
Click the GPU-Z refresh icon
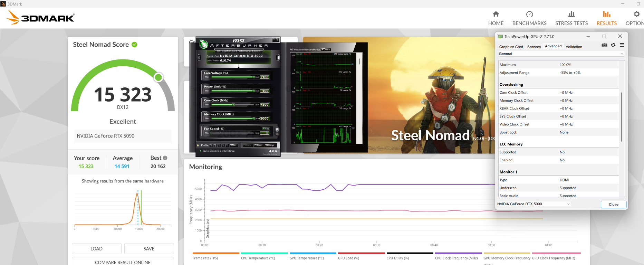click(x=613, y=45)
